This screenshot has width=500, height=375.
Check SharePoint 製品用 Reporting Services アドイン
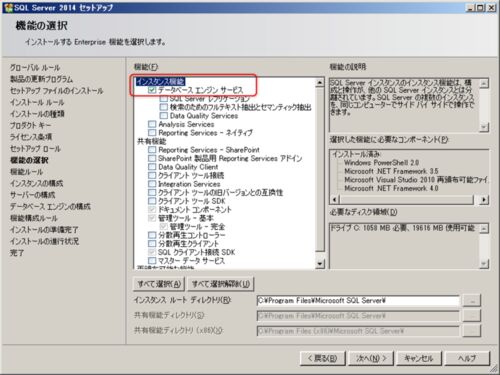coord(152,158)
